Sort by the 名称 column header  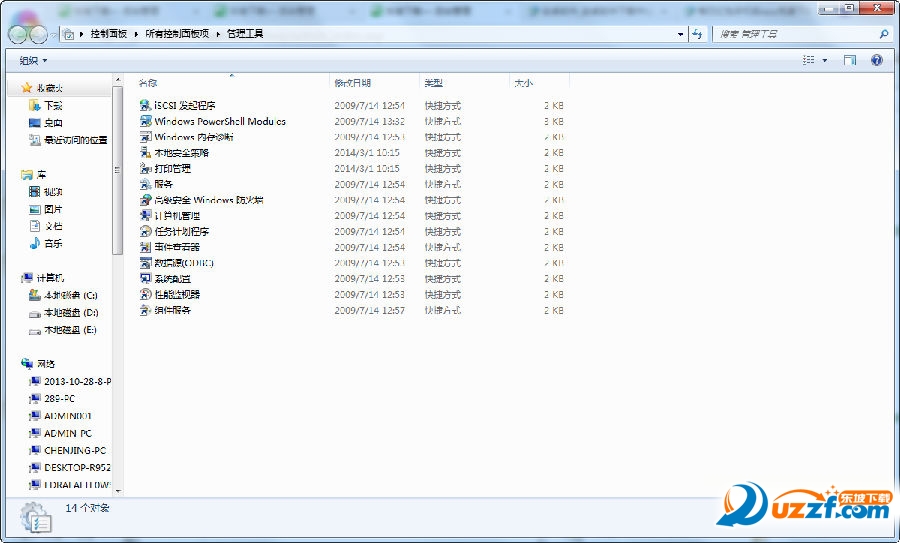click(x=148, y=83)
